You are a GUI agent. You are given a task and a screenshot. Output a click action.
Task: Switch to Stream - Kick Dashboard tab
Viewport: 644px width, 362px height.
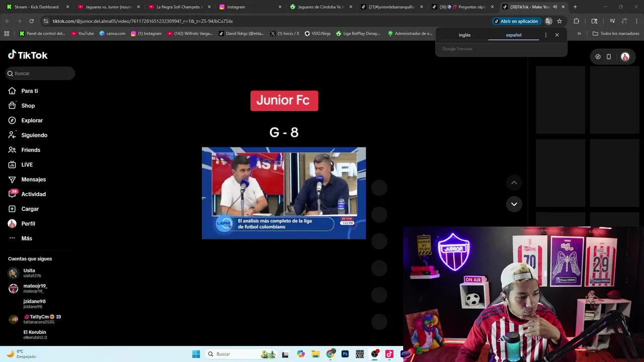pyautogui.click(x=38, y=7)
